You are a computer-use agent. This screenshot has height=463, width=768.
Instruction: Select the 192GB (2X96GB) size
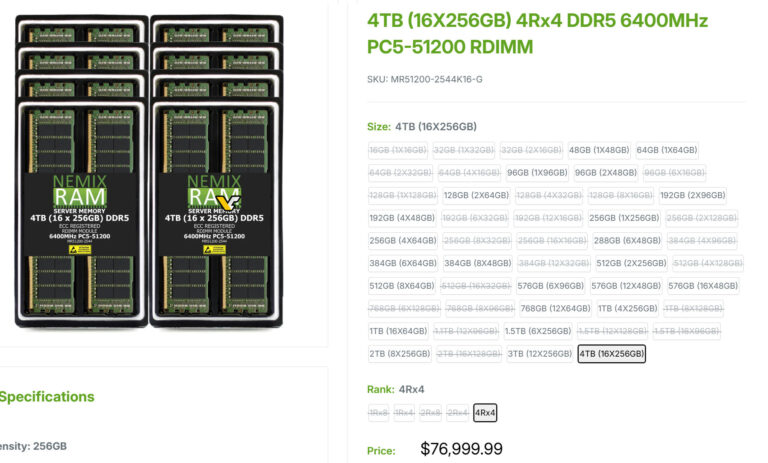693,195
